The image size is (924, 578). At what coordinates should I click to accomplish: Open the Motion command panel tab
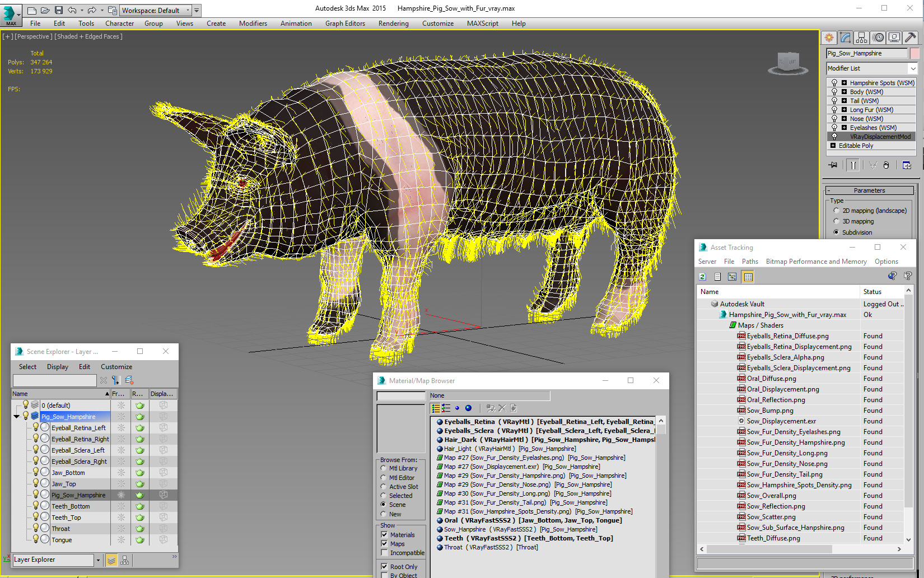(878, 38)
